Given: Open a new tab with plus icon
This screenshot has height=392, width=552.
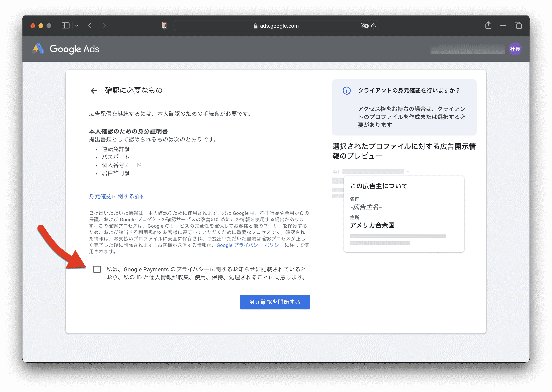Looking at the screenshot, I should point(503,25).
